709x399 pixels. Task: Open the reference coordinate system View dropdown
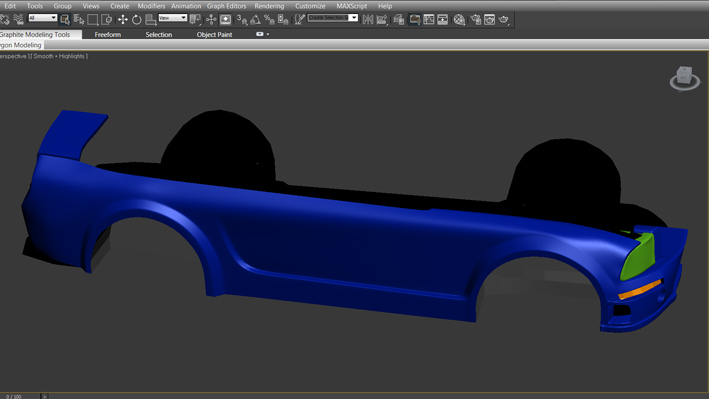point(172,18)
